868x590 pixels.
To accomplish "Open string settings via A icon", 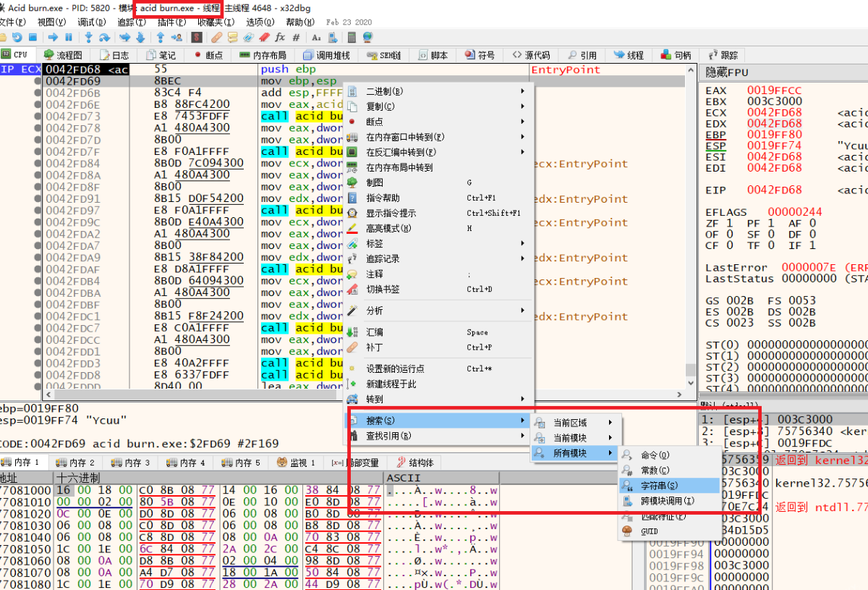I will click(x=316, y=37).
